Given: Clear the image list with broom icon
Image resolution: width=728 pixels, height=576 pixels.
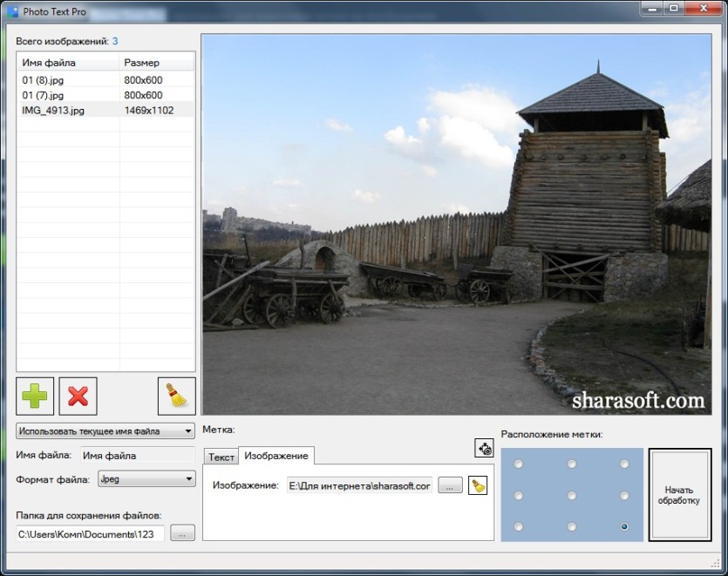Looking at the screenshot, I should (176, 396).
